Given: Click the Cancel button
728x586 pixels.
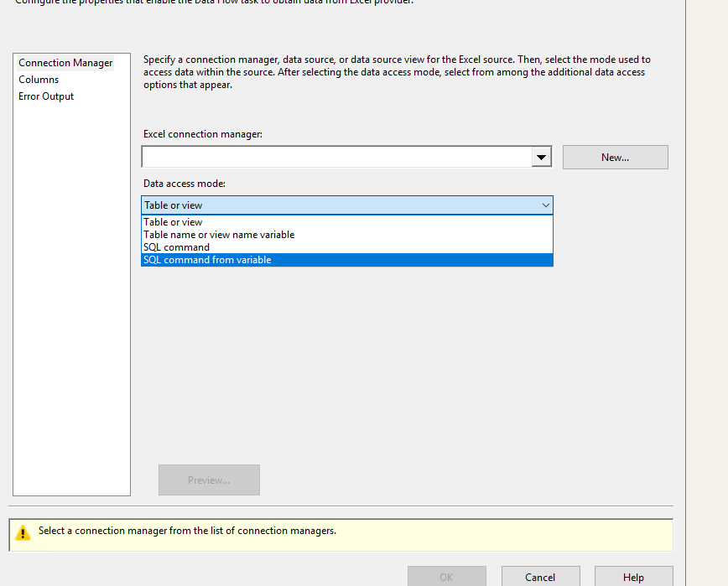Looking at the screenshot, I should [x=540, y=577].
